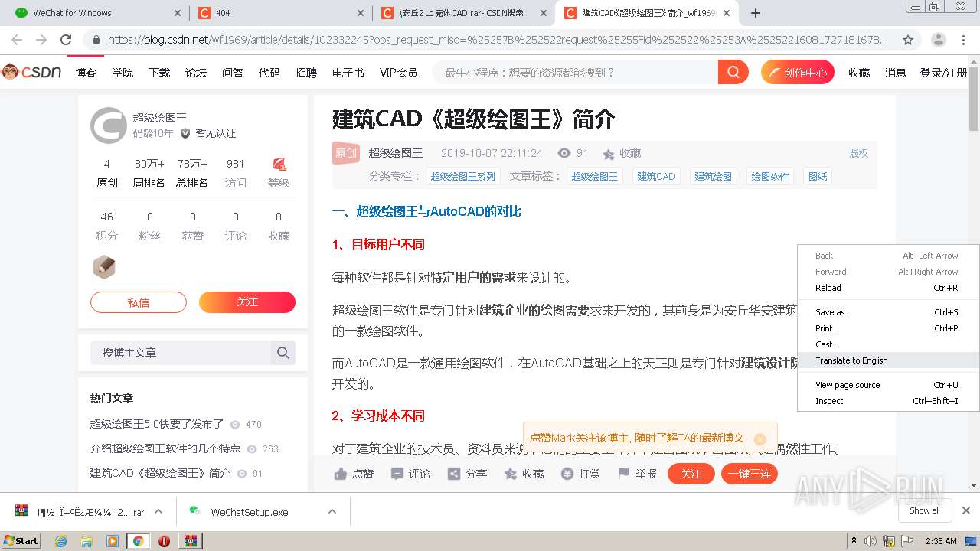Click the orange search magnifier button

coord(733,73)
